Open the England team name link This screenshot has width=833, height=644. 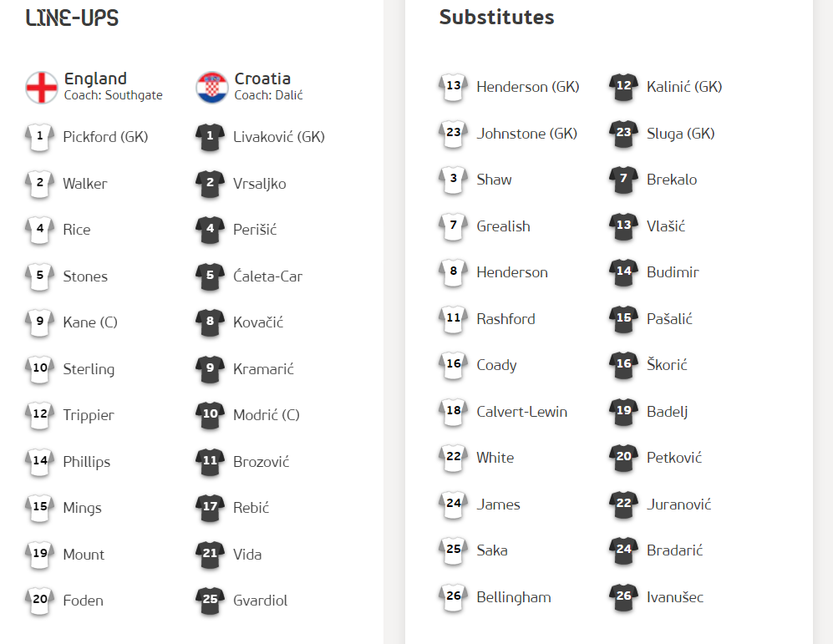click(x=95, y=79)
